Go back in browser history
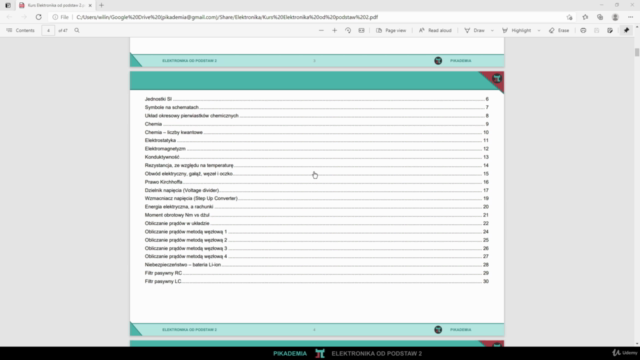The image size is (640, 360). (9, 17)
